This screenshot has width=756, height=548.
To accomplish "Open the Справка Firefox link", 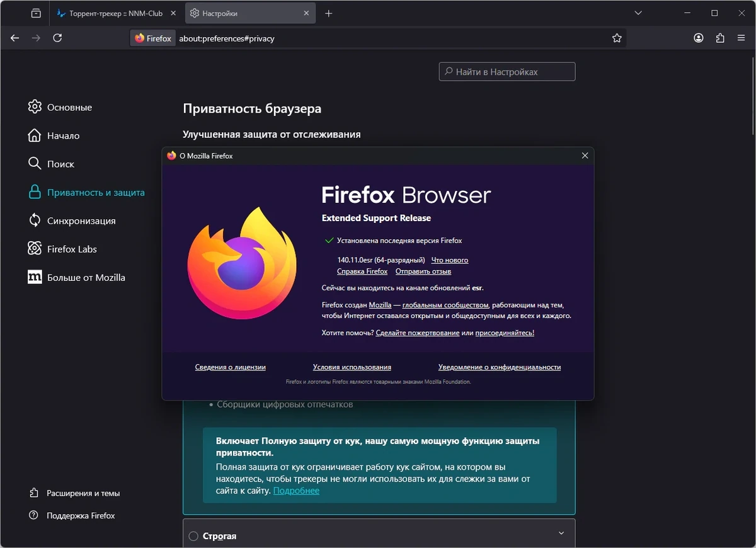I will point(362,271).
